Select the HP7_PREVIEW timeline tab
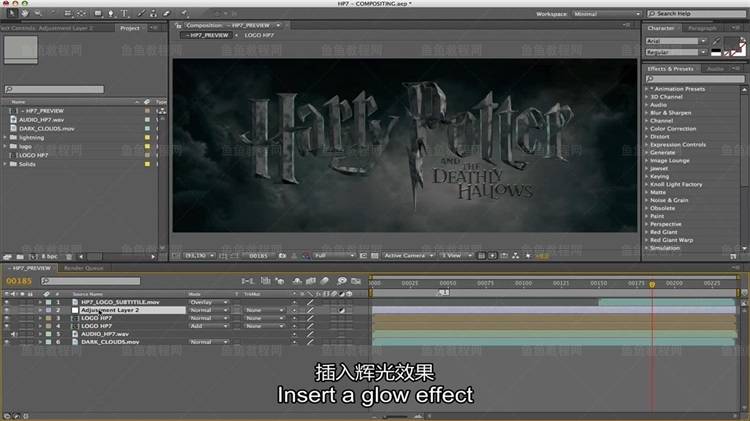This screenshot has width=750, height=421. click(31, 268)
